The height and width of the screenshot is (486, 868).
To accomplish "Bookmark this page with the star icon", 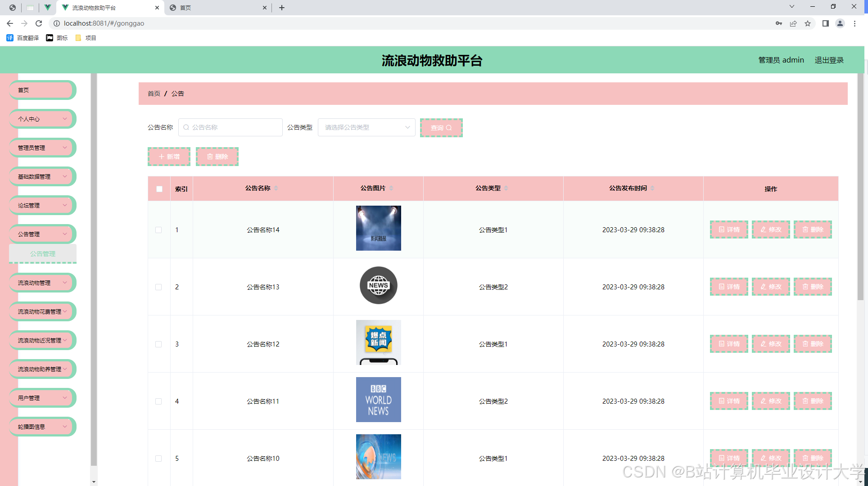I will 808,23.
